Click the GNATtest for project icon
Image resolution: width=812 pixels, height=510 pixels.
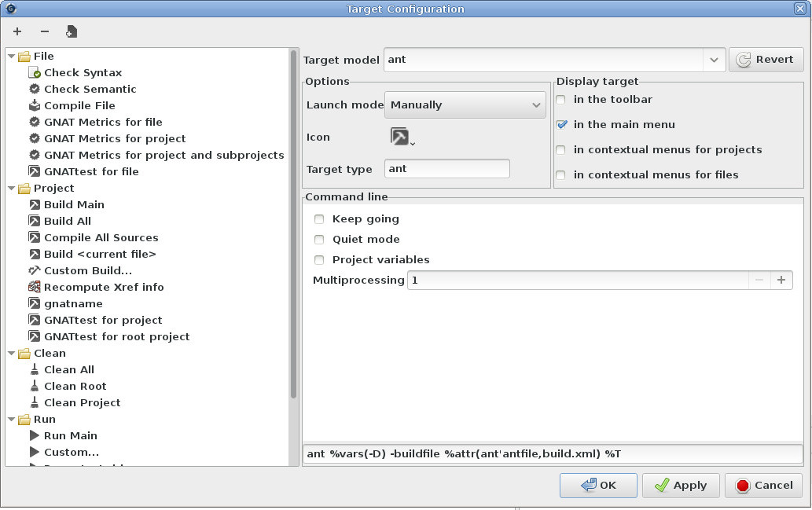pyautogui.click(x=34, y=320)
